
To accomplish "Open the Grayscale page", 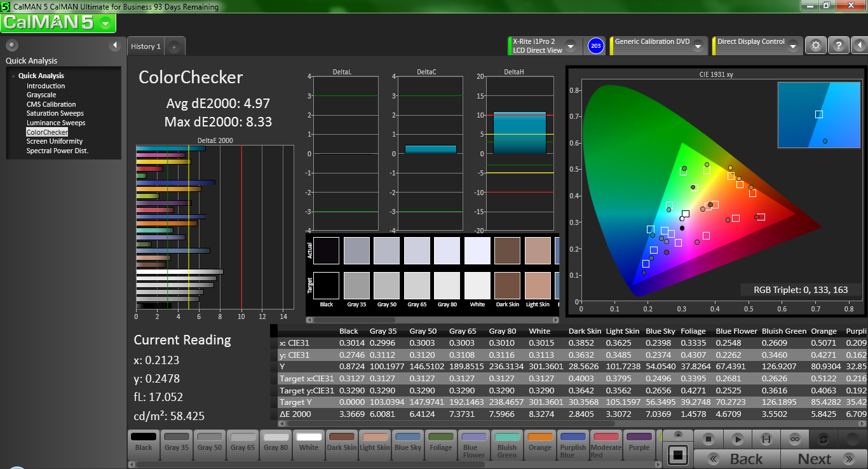I will (41, 95).
